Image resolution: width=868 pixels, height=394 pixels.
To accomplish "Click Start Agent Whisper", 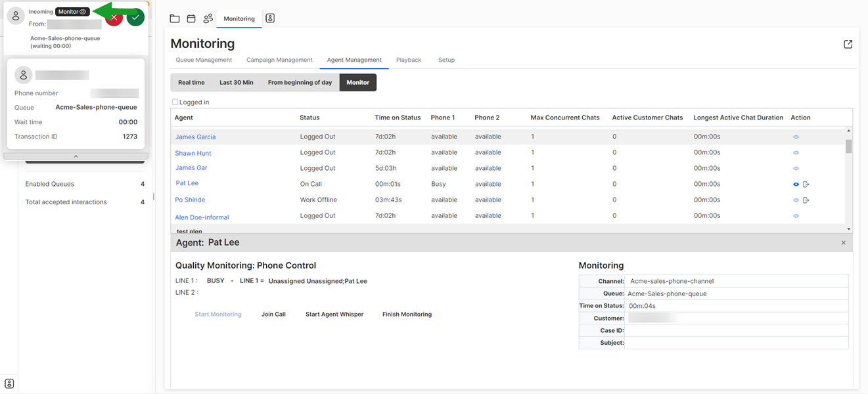I will (x=334, y=315).
